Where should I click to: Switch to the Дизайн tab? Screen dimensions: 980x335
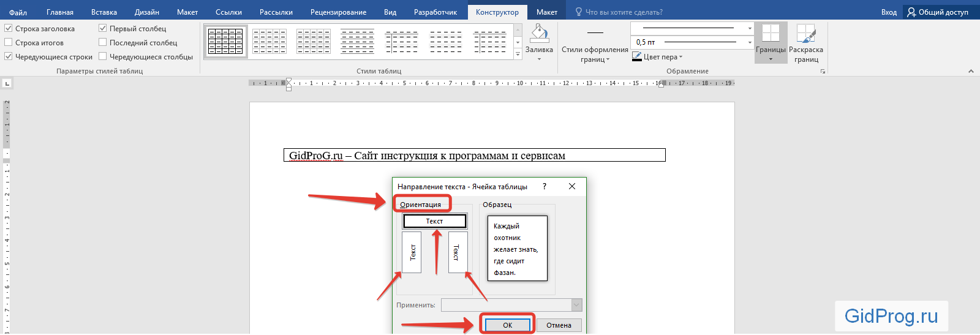pos(147,12)
